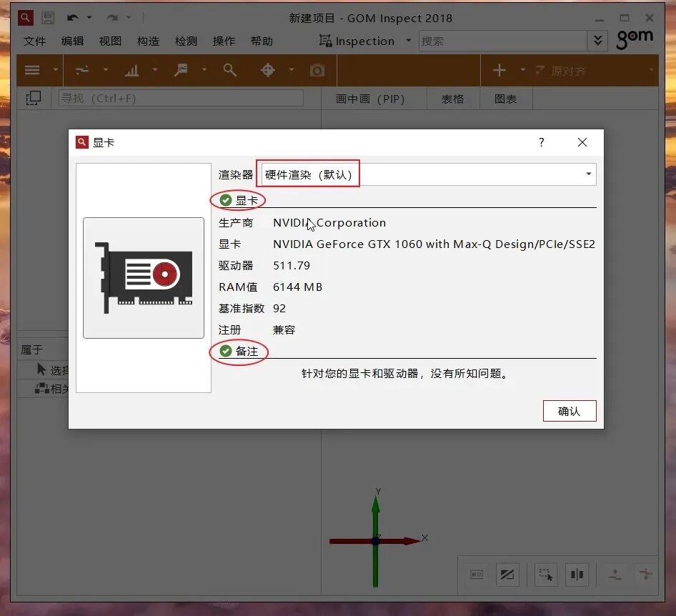Image resolution: width=676 pixels, height=616 pixels.
Task: Click the first view-mode icon in bottom bar
Action: point(477,574)
